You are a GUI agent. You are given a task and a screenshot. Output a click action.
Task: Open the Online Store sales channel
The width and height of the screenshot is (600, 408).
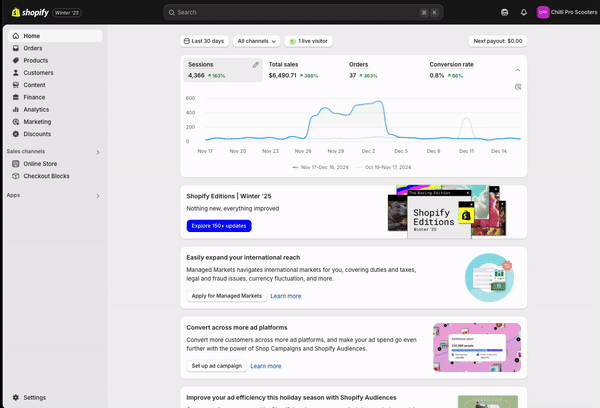click(40, 163)
